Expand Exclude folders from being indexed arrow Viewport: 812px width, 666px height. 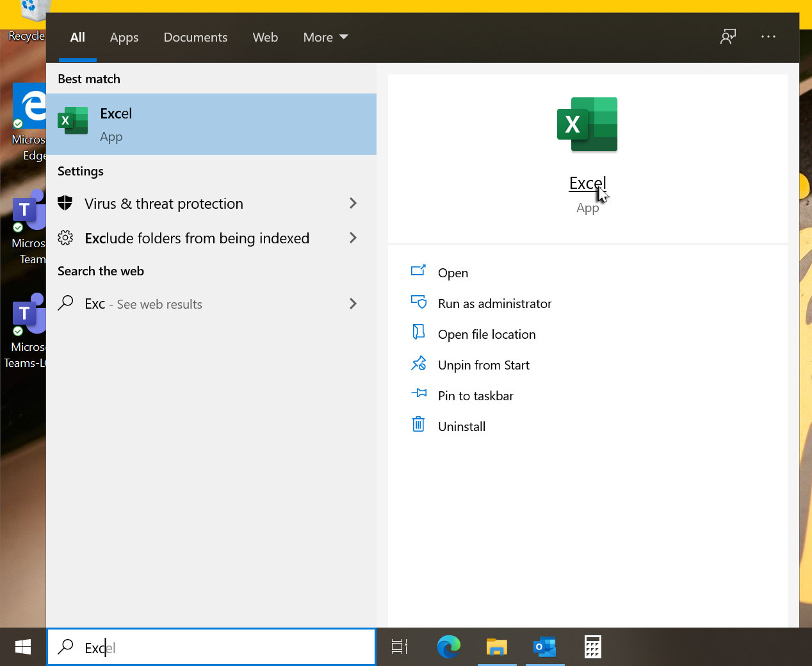pyautogui.click(x=353, y=238)
